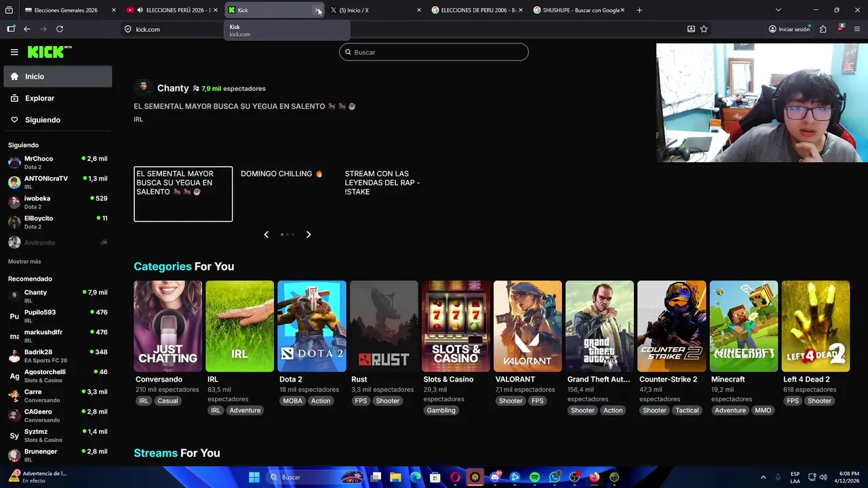Open Badrik28 EA Sports FC channel
The image size is (868, 488).
(58, 356)
